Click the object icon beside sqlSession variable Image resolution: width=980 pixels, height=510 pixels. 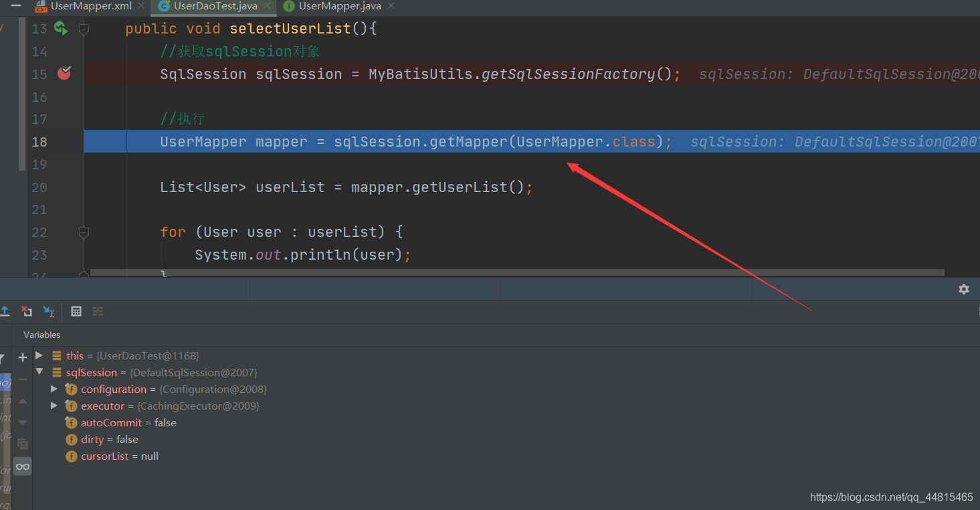click(x=57, y=372)
